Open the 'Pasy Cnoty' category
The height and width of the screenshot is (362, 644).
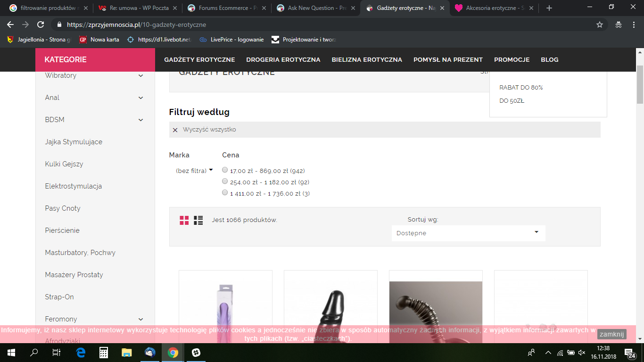click(x=63, y=208)
